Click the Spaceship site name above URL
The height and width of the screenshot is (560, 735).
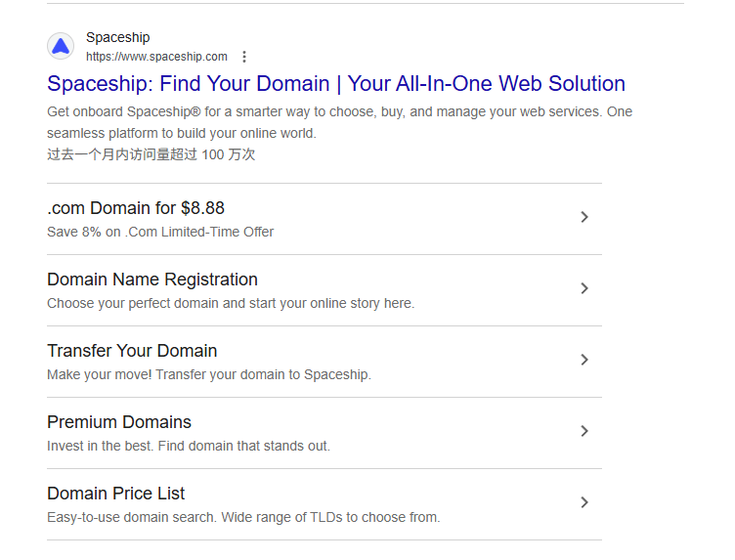pos(118,37)
